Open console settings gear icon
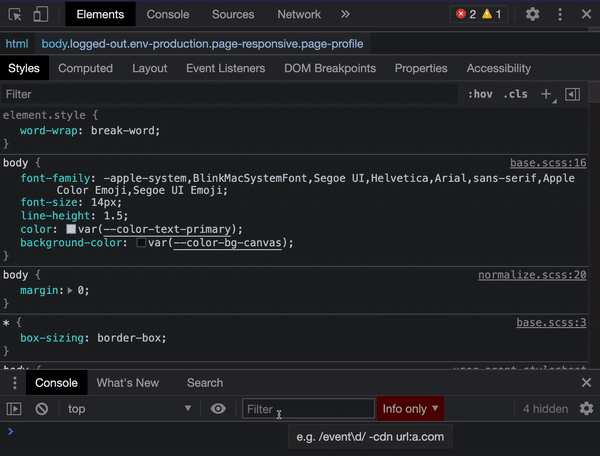Screen dimensions: 600x456 [586, 409]
